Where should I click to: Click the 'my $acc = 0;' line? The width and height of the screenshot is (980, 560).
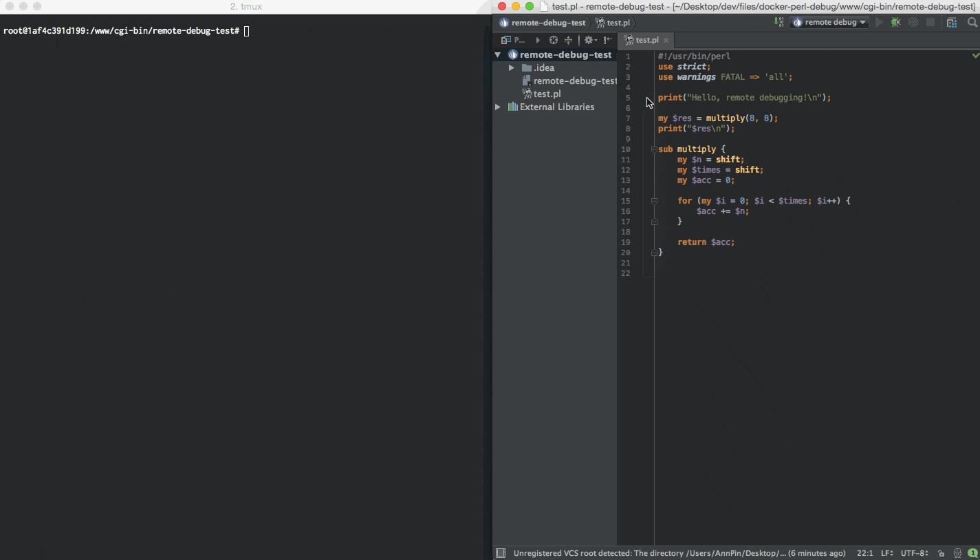[706, 180]
